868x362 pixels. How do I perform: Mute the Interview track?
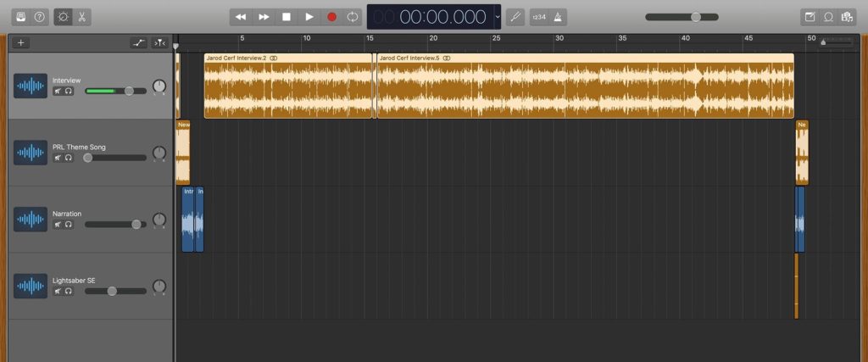pos(58,91)
